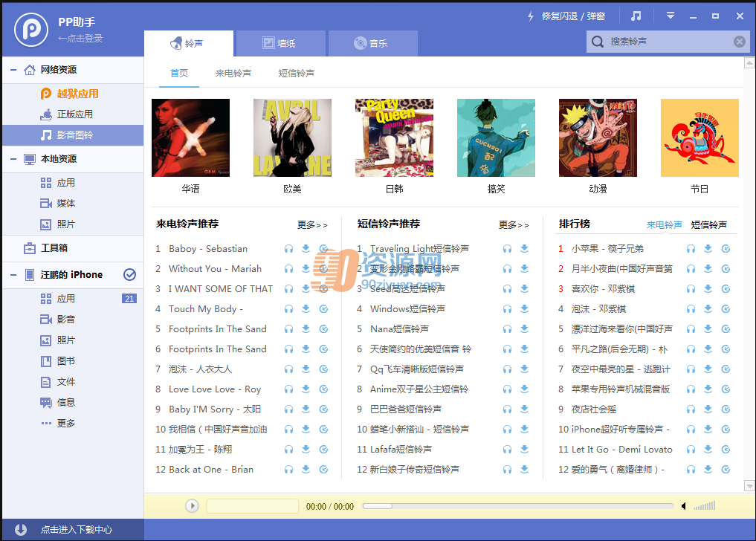Click 点击进入下载中心 at bottom
The width and height of the screenshot is (756, 541).
(x=77, y=529)
